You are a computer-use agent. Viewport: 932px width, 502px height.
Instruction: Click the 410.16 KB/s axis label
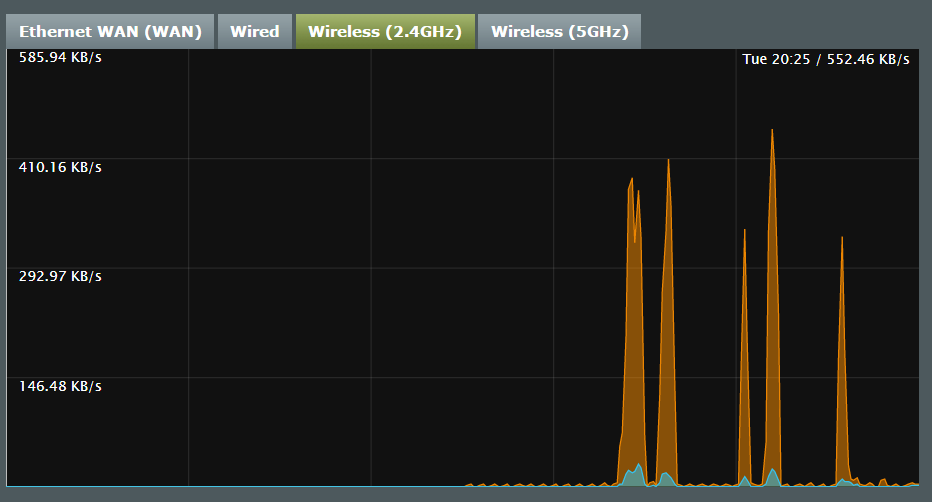[60, 168]
